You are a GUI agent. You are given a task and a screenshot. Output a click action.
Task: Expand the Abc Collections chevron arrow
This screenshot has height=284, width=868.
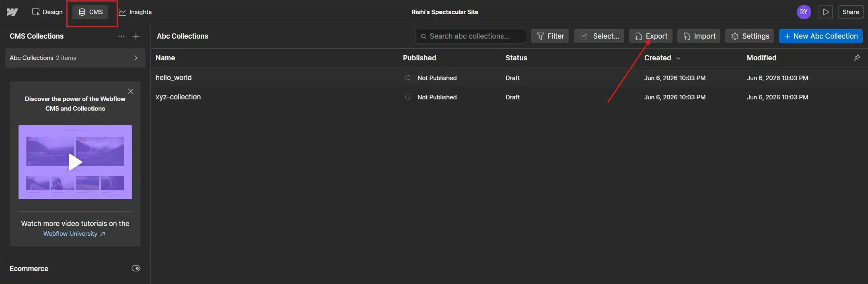136,58
